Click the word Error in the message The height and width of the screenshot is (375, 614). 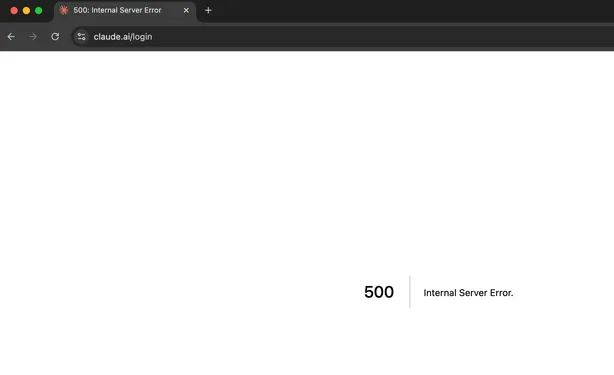tap(501, 293)
